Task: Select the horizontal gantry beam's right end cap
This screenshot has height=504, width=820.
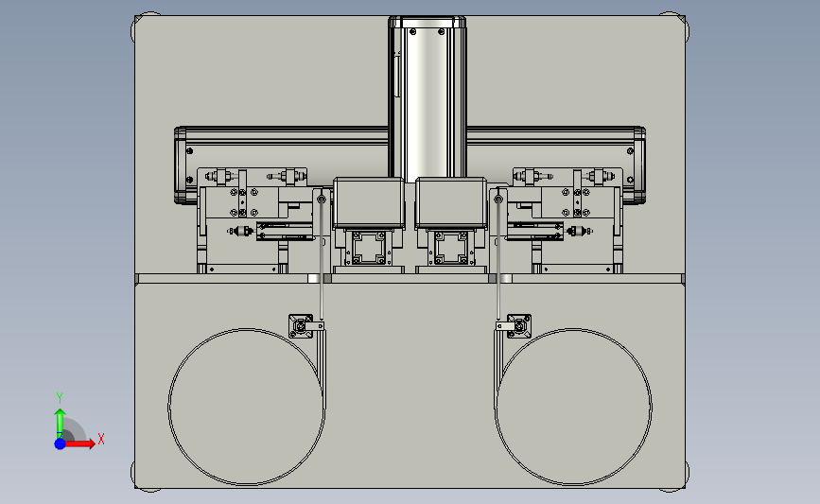Action: [639, 165]
